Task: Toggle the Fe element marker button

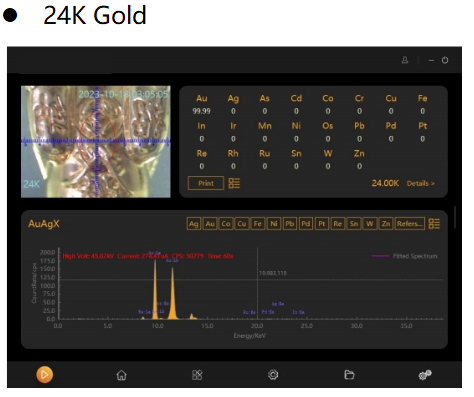Action: click(257, 224)
